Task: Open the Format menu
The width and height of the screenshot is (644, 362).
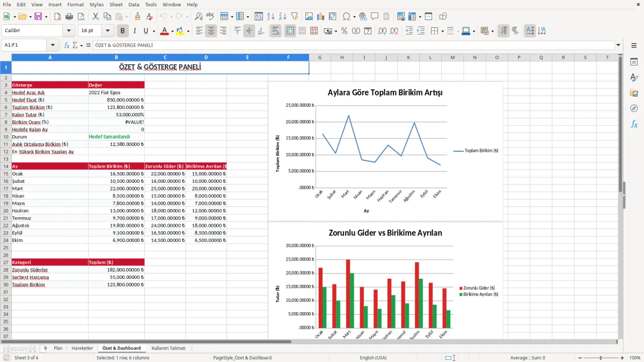Action: point(76,4)
